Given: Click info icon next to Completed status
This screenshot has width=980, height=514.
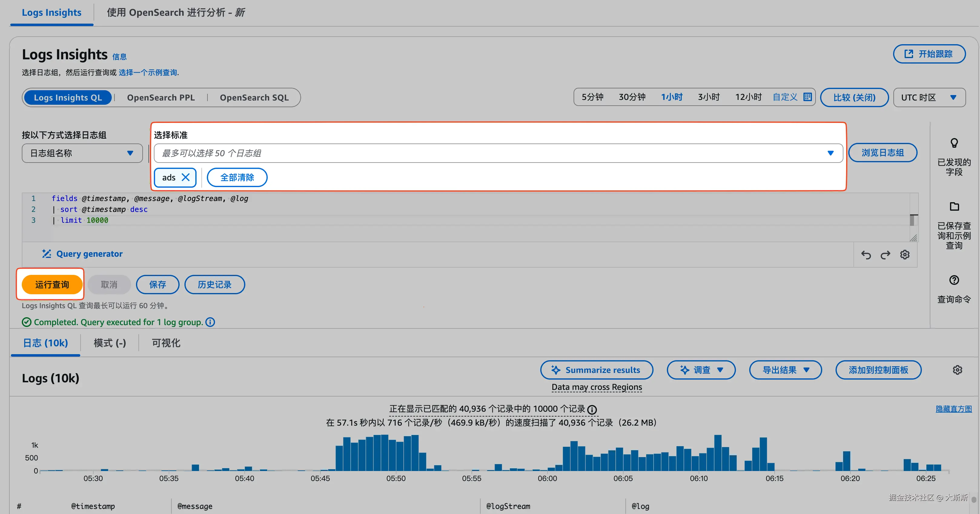Looking at the screenshot, I should [210, 322].
